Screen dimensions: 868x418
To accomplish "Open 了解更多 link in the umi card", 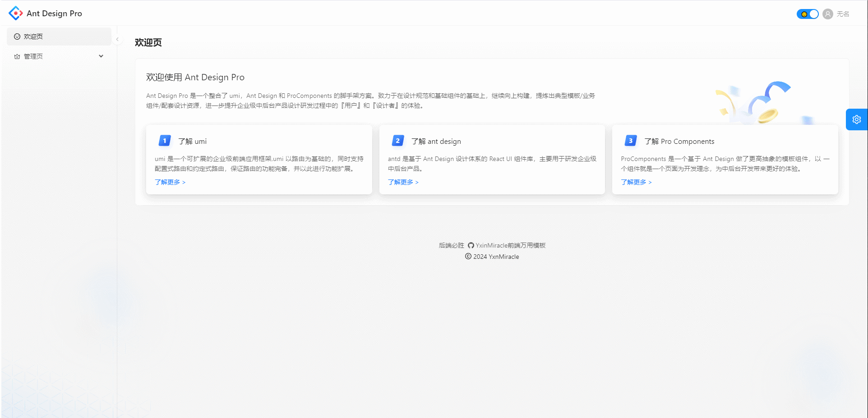I will coord(170,182).
